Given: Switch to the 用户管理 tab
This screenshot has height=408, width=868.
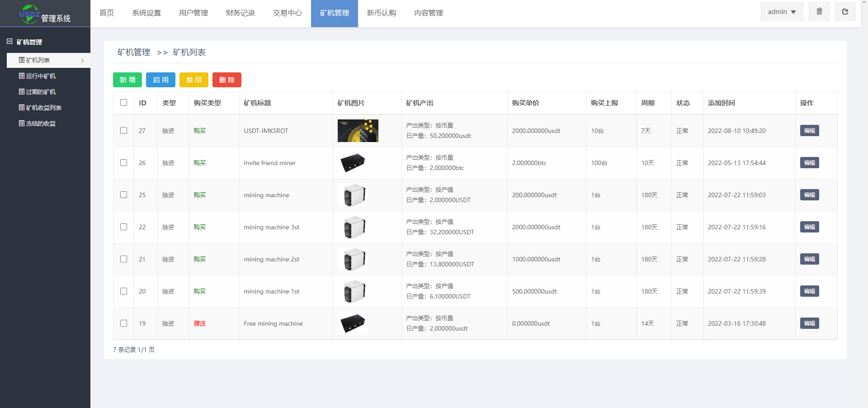Looking at the screenshot, I should point(193,13).
